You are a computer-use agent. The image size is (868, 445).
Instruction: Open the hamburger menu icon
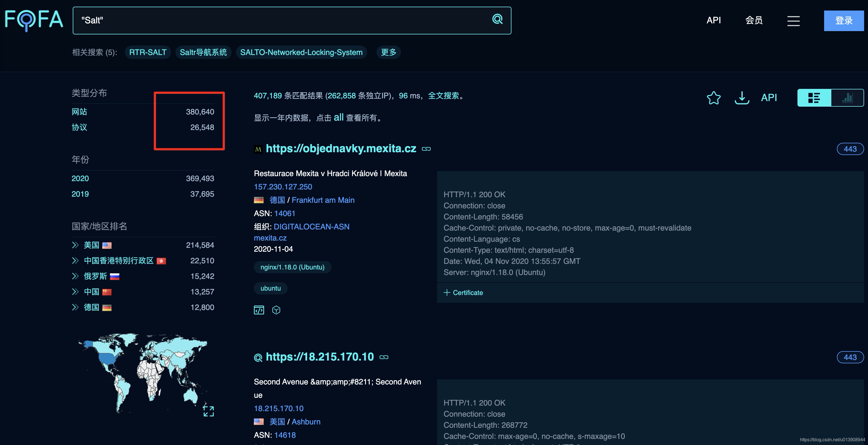(x=793, y=21)
